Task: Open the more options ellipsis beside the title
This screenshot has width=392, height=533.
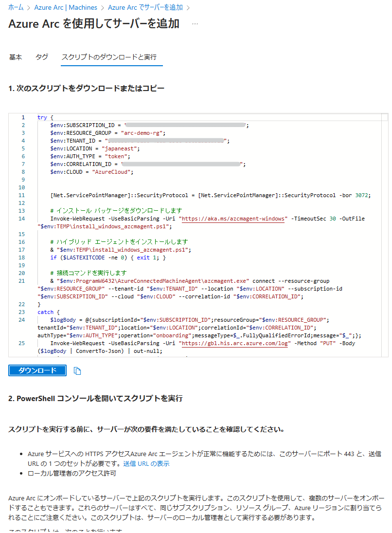Action: pyautogui.click(x=195, y=24)
